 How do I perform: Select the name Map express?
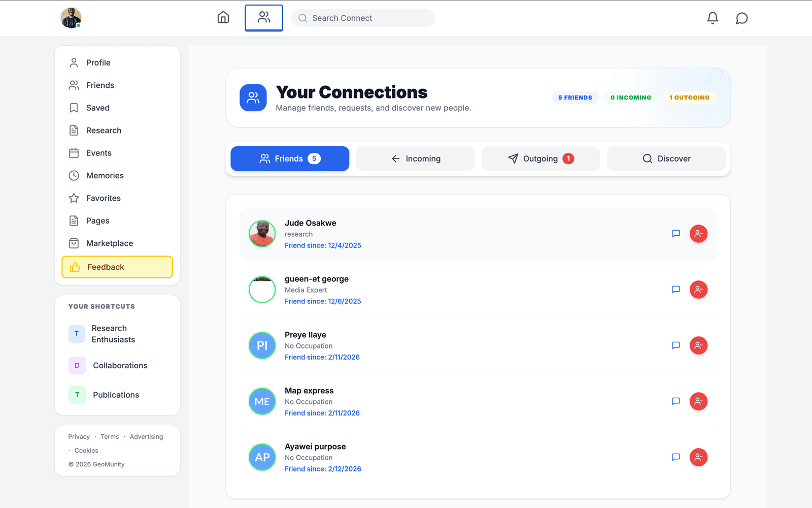[309, 391]
